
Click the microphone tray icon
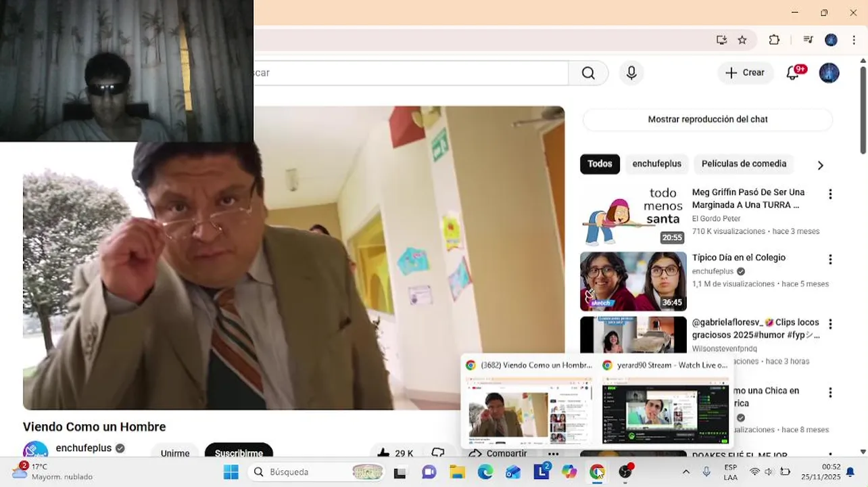coord(706,471)
